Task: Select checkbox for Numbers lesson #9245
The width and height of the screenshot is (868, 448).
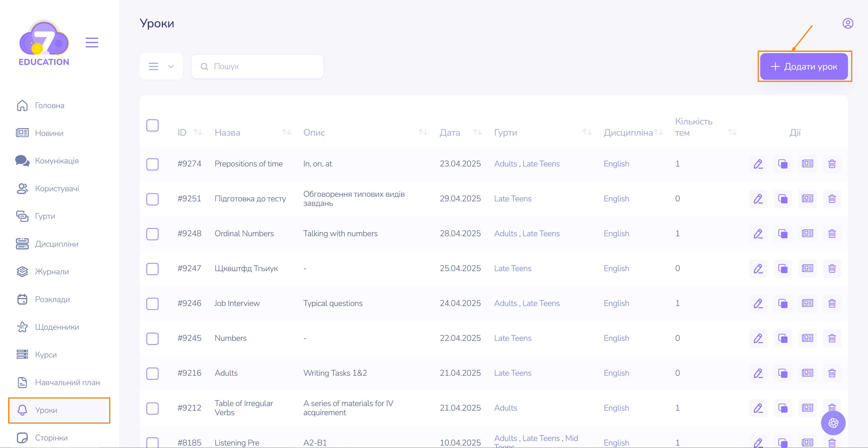Action: 152,338
